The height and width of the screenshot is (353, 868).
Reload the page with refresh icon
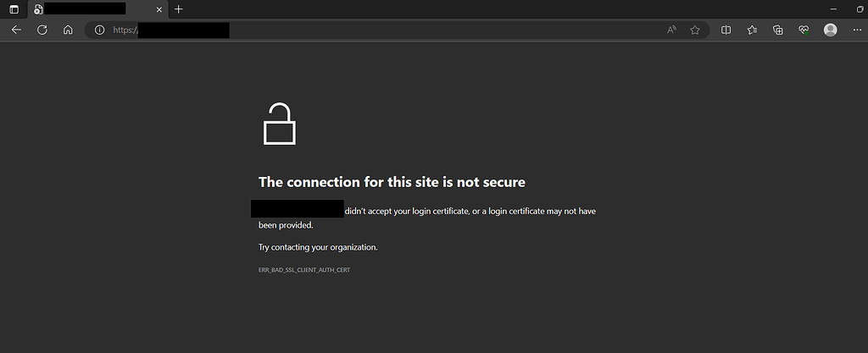[42, 30]
